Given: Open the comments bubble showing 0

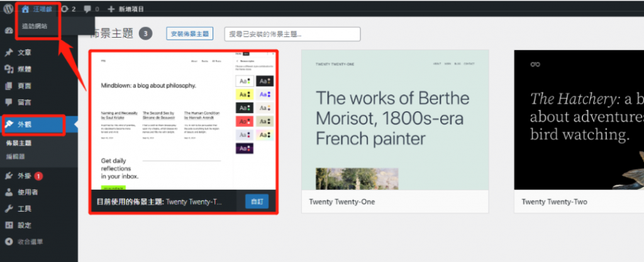Looking at the screenshot, I should point(87,9).
